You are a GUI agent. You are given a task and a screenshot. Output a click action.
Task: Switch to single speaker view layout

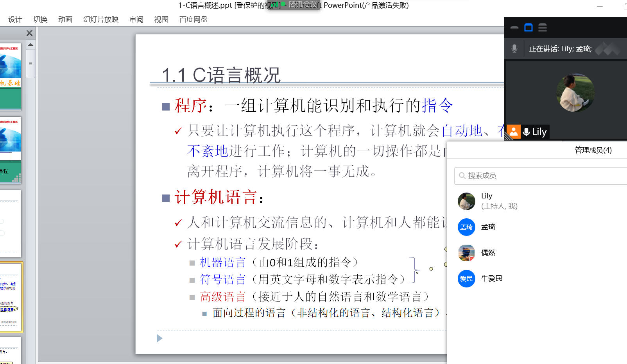(x=528, y=28)
